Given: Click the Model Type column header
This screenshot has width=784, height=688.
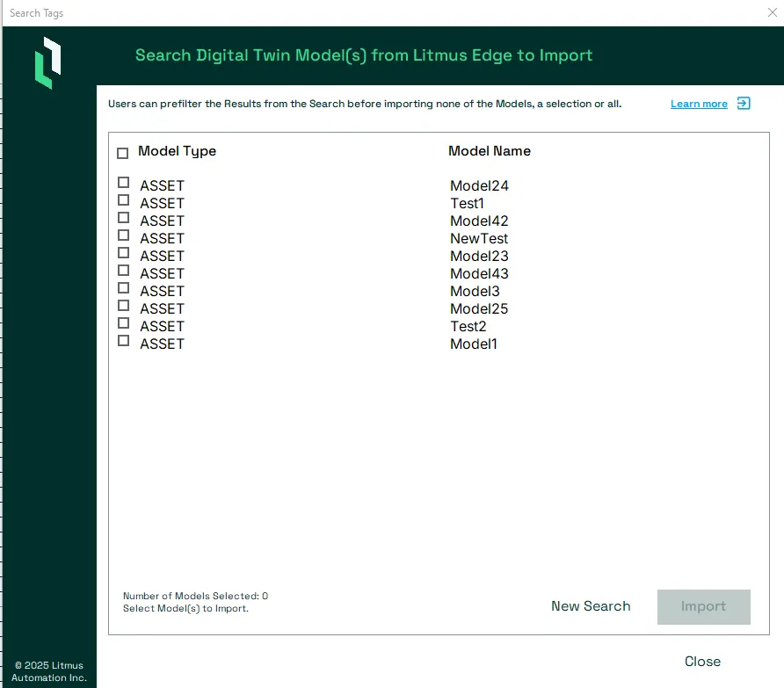Looking at the screenshot, I should tap(177, 151).
